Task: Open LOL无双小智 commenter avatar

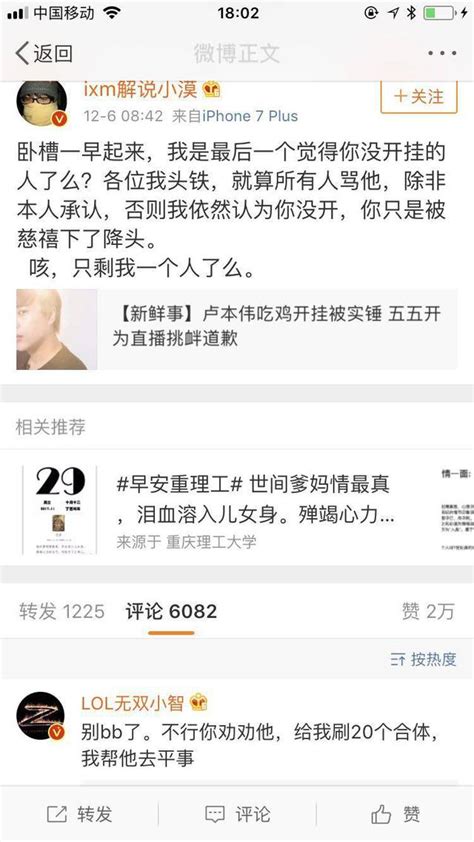Action: [x=41, y=716]
